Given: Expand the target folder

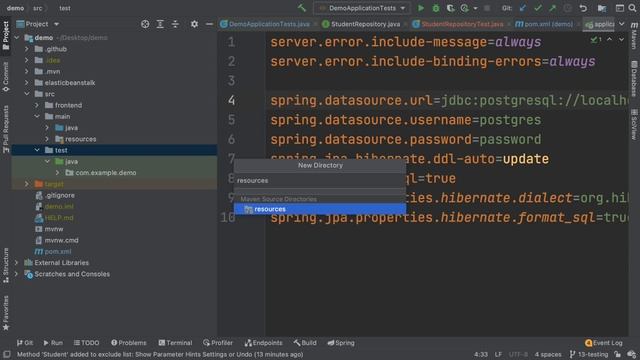Looking at the screenshot, I should click(27, 184).
